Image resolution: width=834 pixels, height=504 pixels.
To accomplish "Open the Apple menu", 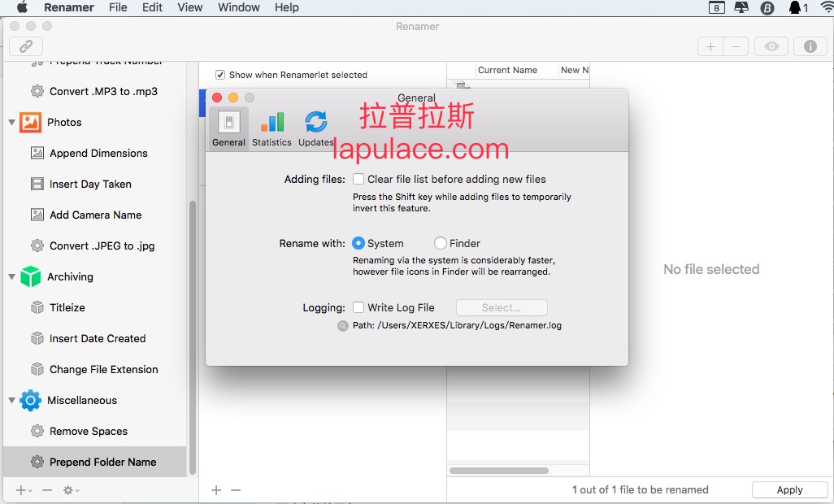I will click(x=22, y=7).
